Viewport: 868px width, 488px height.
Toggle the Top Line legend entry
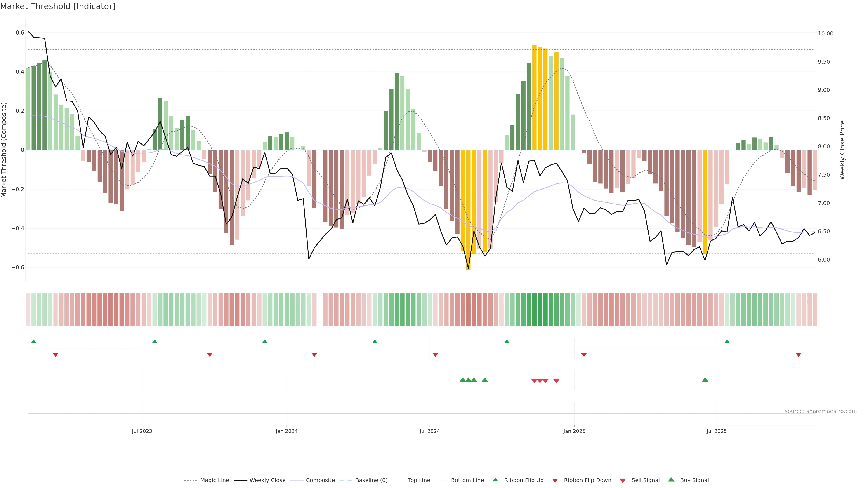pyautogui.click(x=419, y=480)
